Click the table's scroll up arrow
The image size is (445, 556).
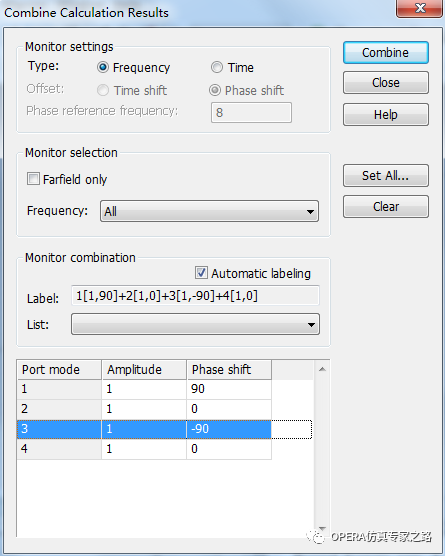click(x=322, y=369)
